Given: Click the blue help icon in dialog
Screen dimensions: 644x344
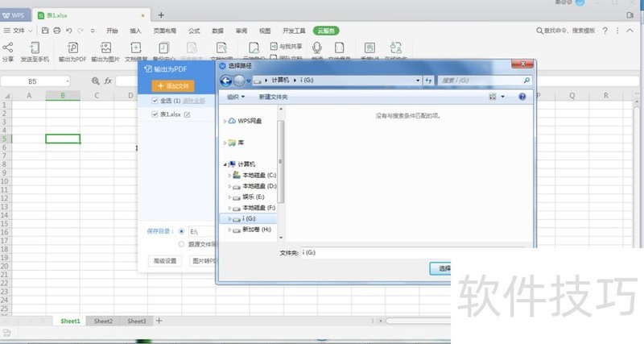Looking at the screenshot, I should tap(522, 97).
